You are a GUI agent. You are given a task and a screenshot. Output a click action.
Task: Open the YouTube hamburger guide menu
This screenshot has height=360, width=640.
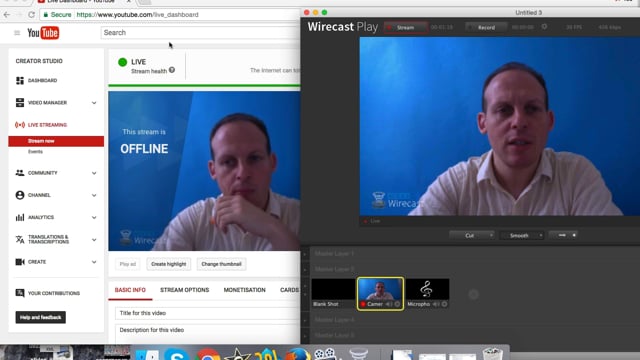tap(17, 33)
